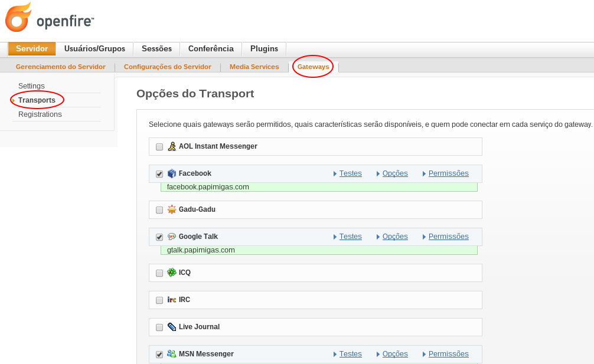Click the Opções do Transport heading

click(195, 93)
